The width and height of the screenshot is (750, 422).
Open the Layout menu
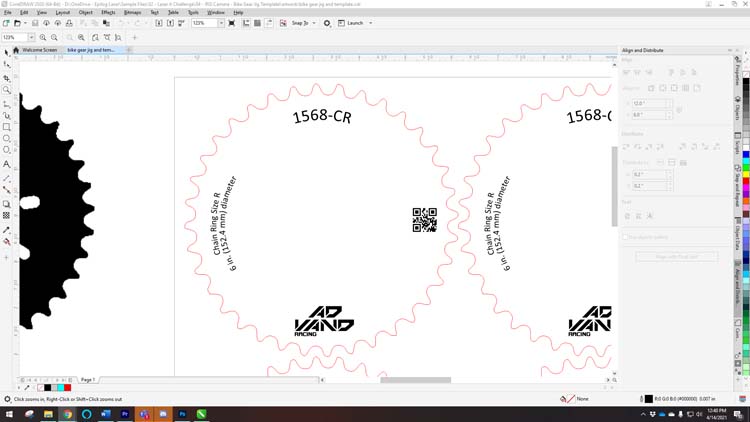pyautogui.click(x=63, y=12)
